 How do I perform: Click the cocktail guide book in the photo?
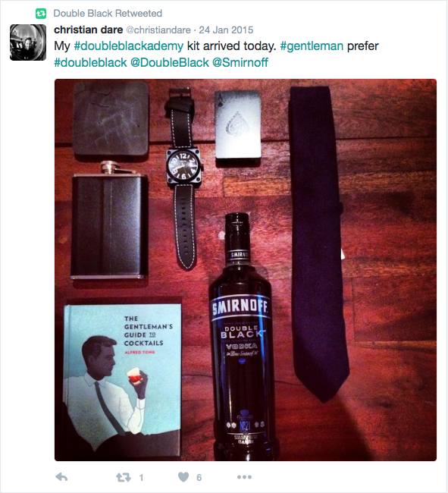[x=123, y=380]
